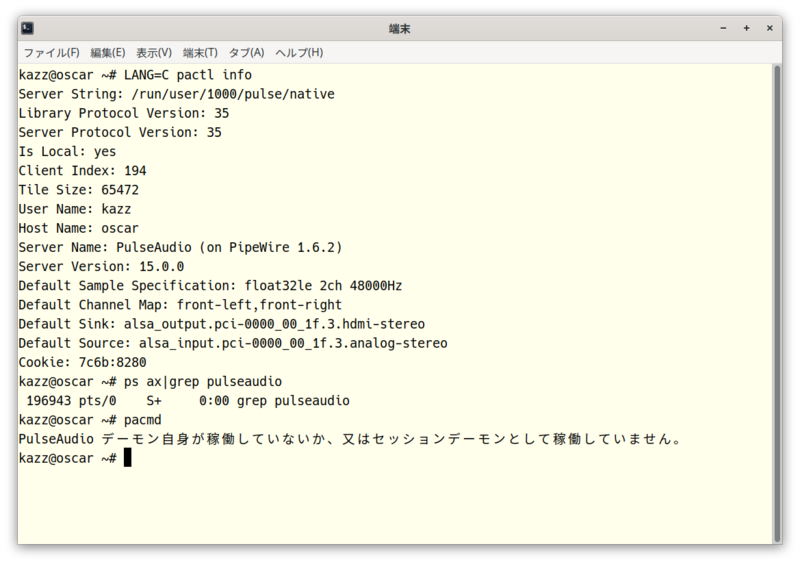800x564 pixels.
Task: Click the terminal app icon in title bar
Action: pyautogui.click(x=28, y=28)
